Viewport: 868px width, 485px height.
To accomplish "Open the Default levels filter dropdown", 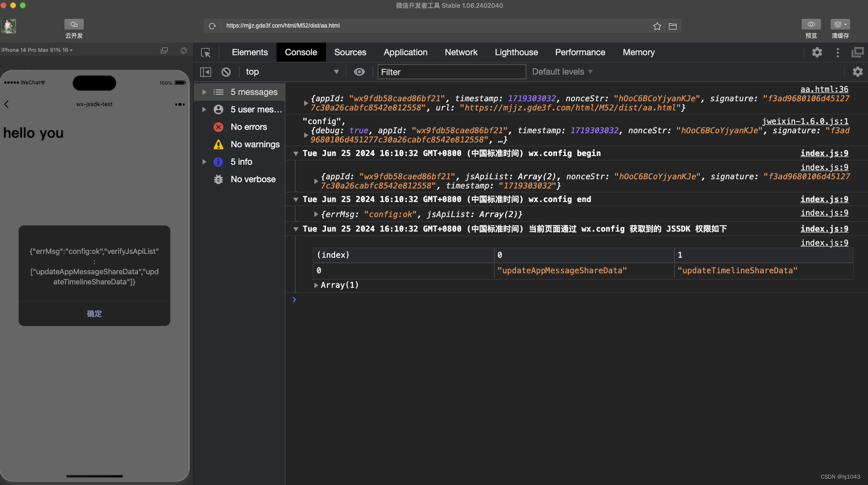I will [x=562, y=71].
